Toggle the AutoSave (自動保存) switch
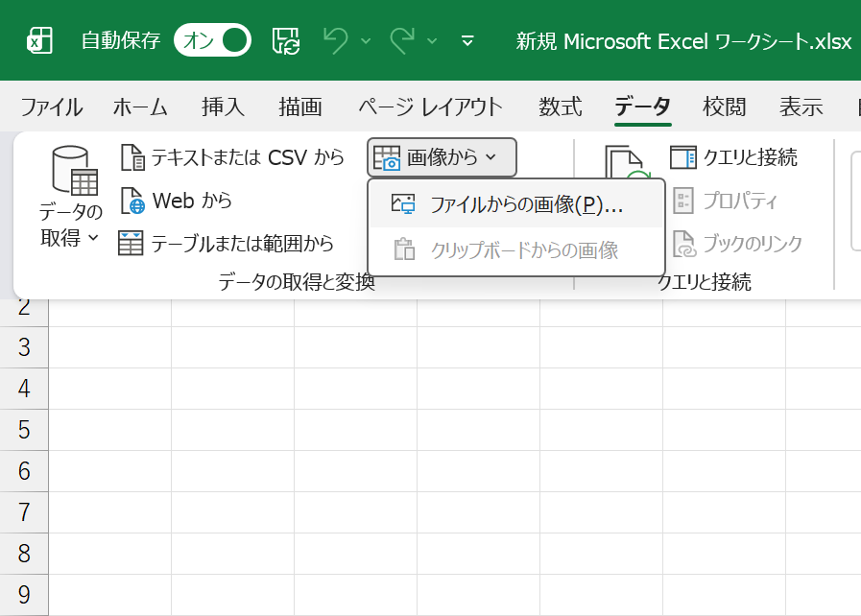Image resolution: width=861 pixels, height=616 pixels. click(x=212, y=40)
